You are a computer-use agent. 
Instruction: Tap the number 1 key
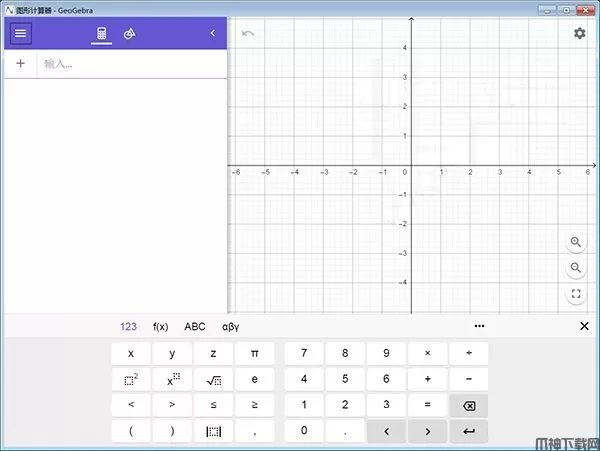tap(304, 405)
